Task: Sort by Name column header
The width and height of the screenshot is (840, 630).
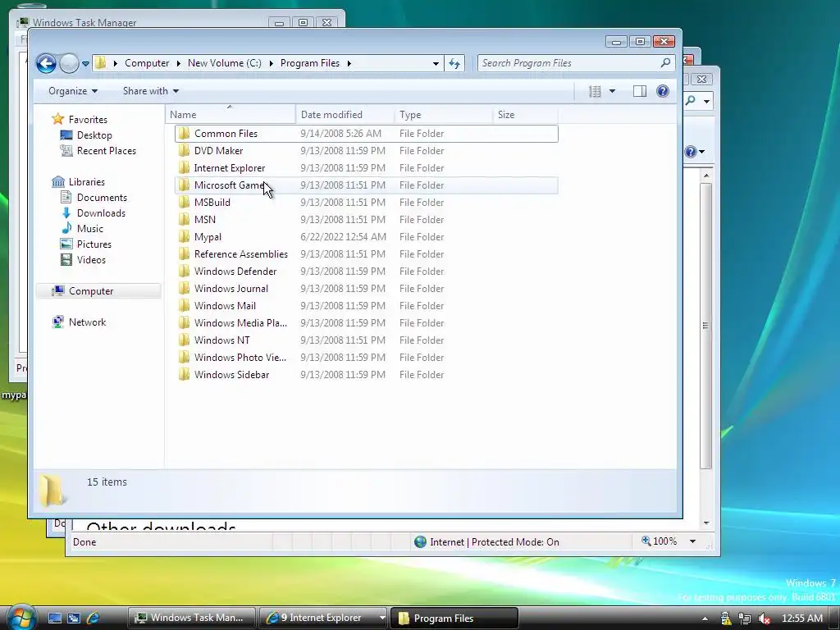Action: (x=231, y=115)
